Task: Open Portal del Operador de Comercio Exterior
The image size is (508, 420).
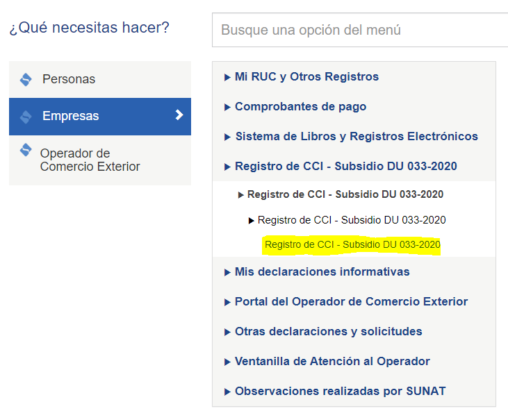Action: pyautogui.click(x=351, y=301)
